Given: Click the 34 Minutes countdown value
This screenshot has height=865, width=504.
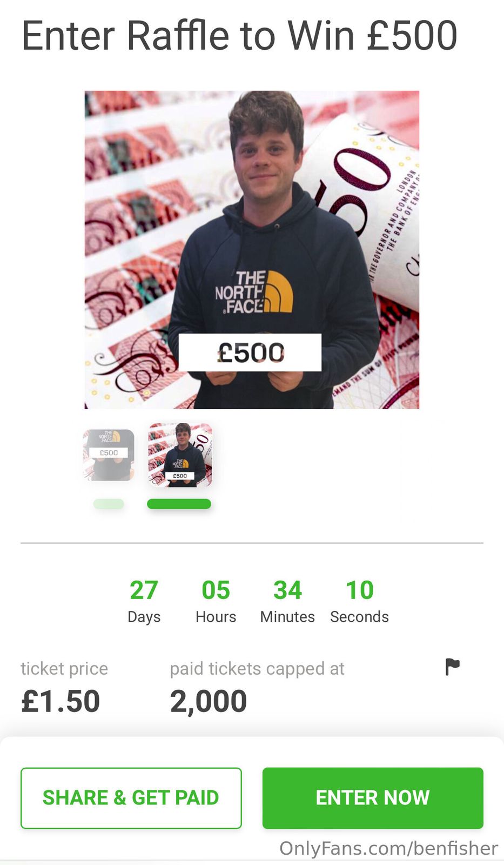Looking at the screenshot, I should click(287, 590).
